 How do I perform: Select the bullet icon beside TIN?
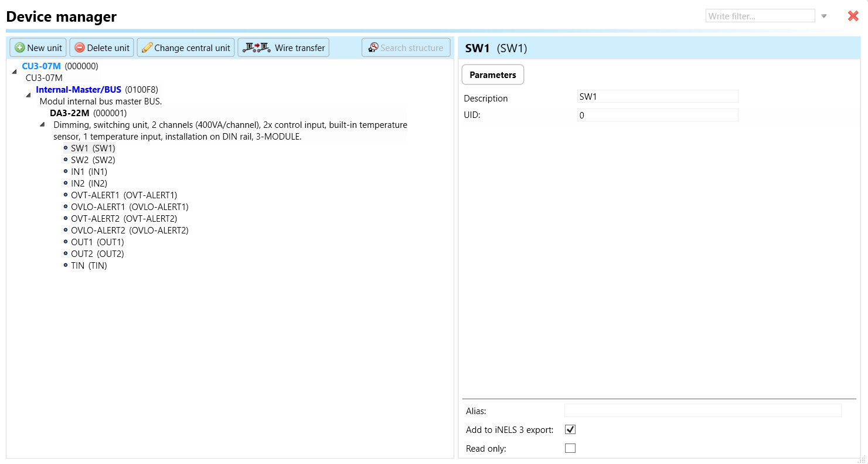[66, 265]
